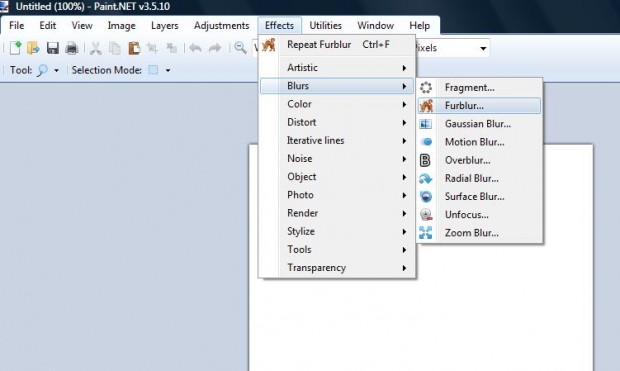
Task: Click the Copy toolbar icon
Action: (115, 48)
